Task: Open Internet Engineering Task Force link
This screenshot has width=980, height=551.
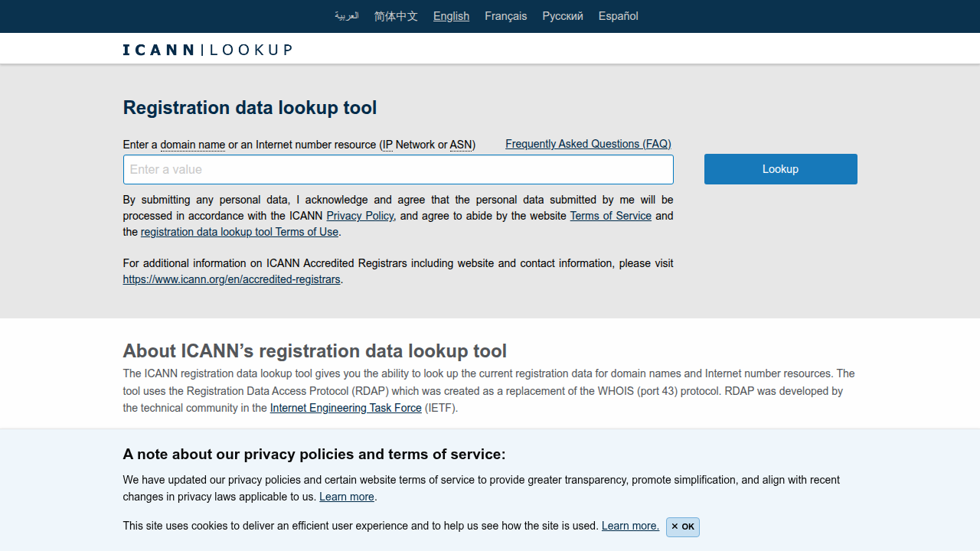Action: (x=345, y=408)
